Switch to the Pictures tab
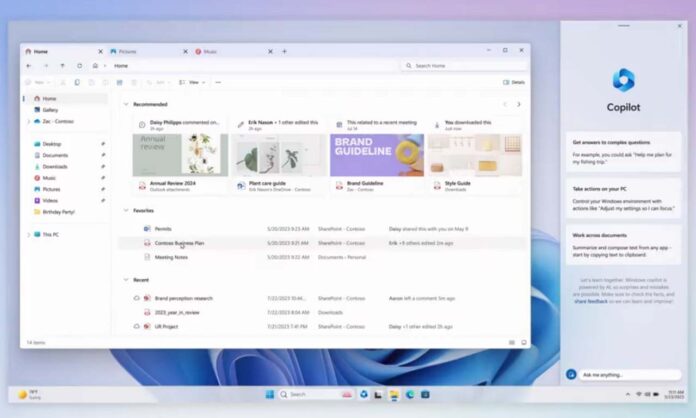 coord(127,51)
